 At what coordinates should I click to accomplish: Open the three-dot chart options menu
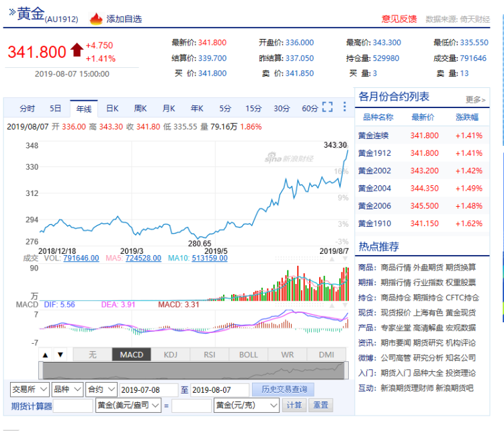pyautogui.click(x=345, y=107)
